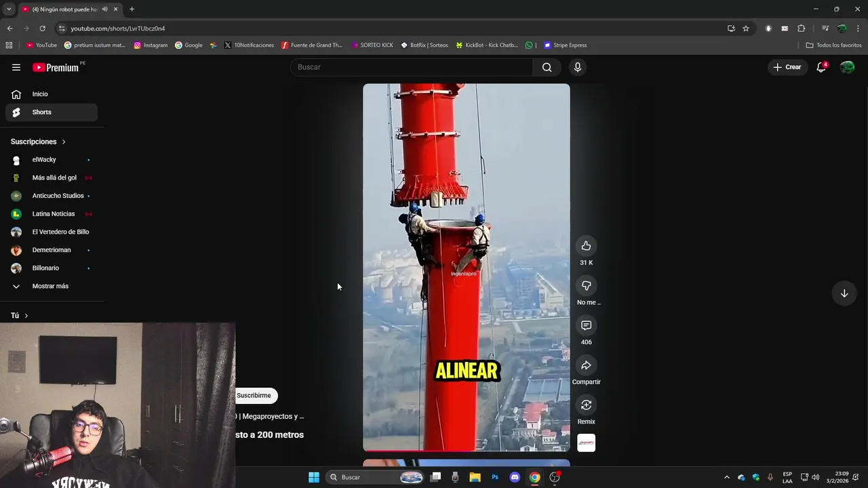
Task: Open the Billonario channel
Action: click(x=52, y=268)
